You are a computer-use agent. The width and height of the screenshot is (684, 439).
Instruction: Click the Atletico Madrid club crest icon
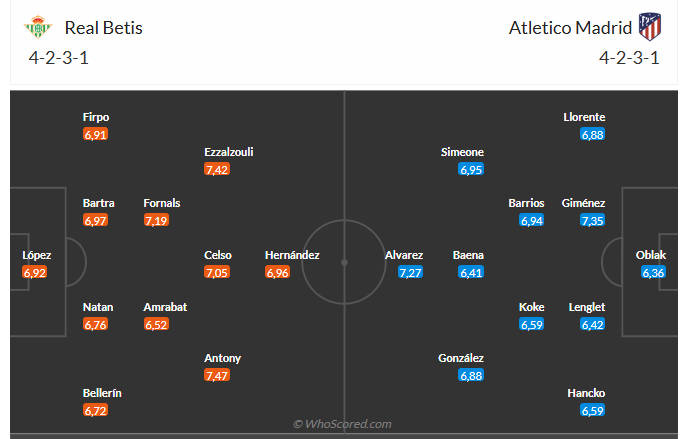pos(651,27)
